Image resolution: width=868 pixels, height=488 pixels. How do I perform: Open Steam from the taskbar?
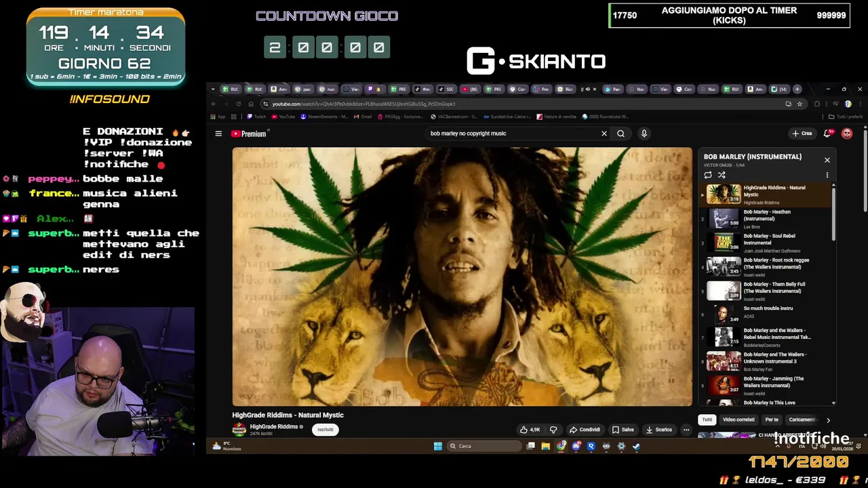(x=636, y=446)
